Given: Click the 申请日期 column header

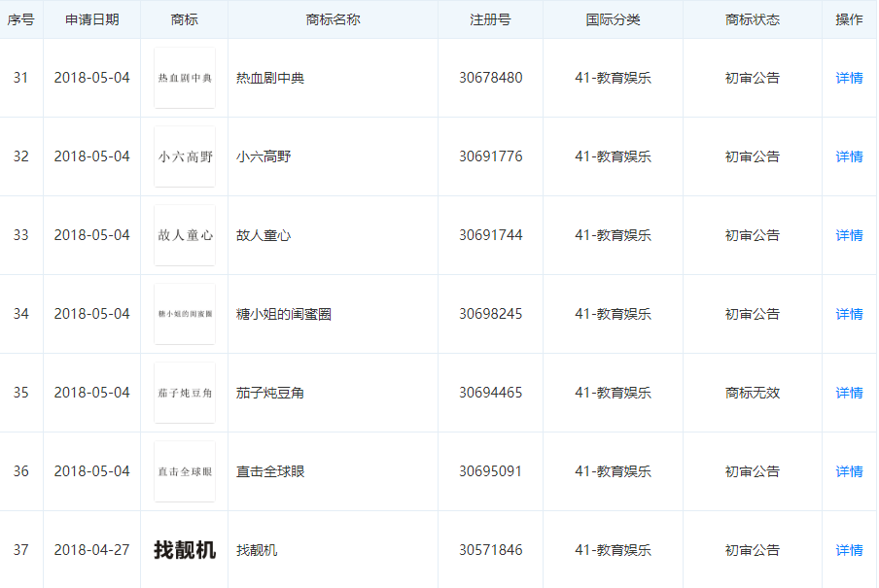Looking at the screenshot, I should click(x=92, y=19).
